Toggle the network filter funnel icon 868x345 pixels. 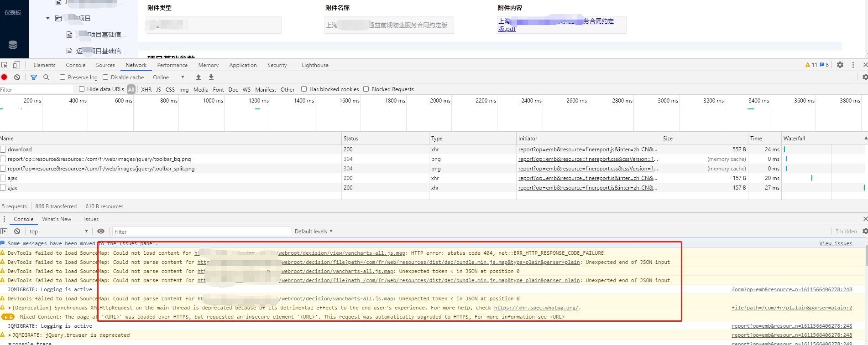pos(34,77)
